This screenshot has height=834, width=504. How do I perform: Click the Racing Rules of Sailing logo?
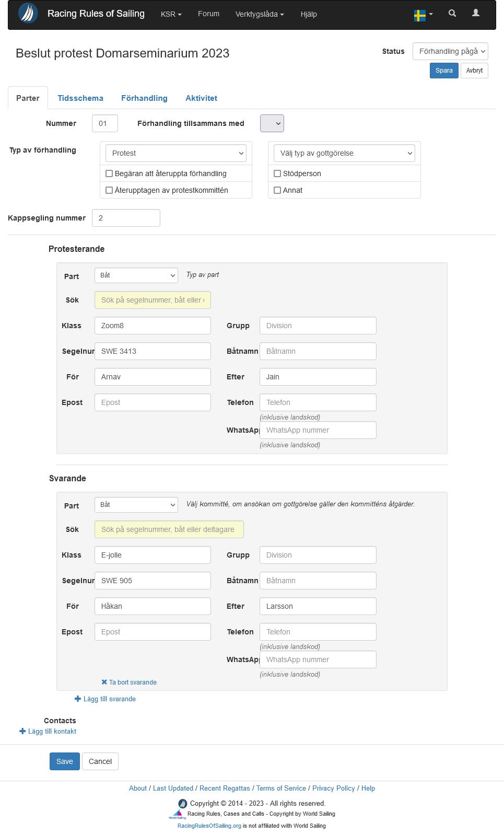28,14
